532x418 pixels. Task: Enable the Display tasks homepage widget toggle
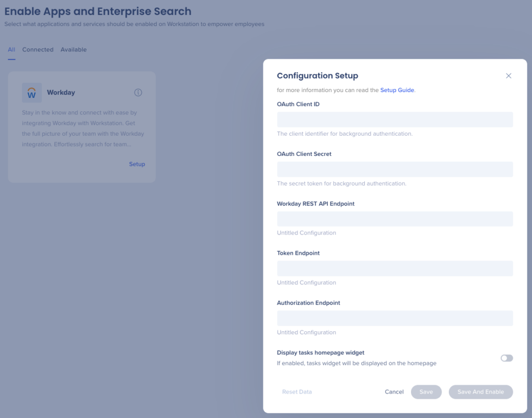(x=506, y=358)
